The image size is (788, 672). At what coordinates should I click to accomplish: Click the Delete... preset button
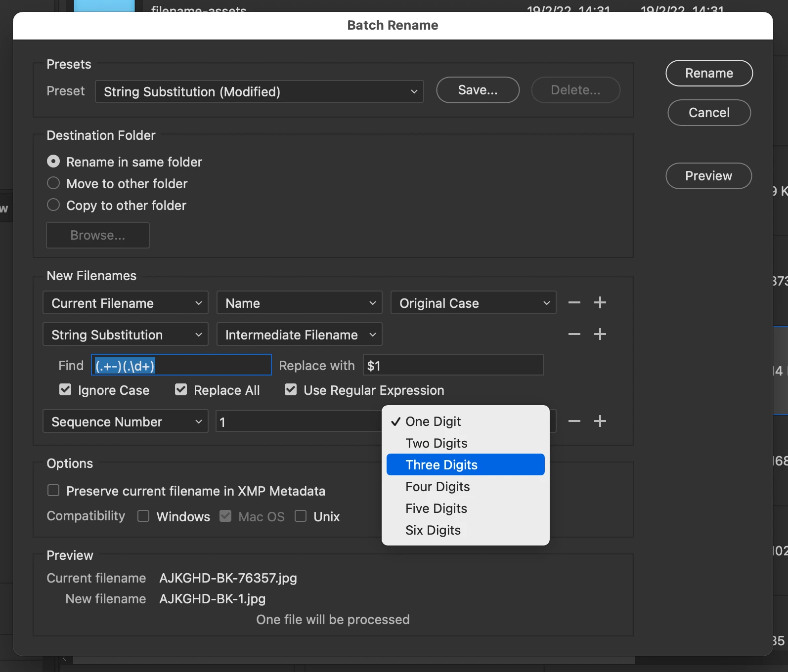click(575, 90)
